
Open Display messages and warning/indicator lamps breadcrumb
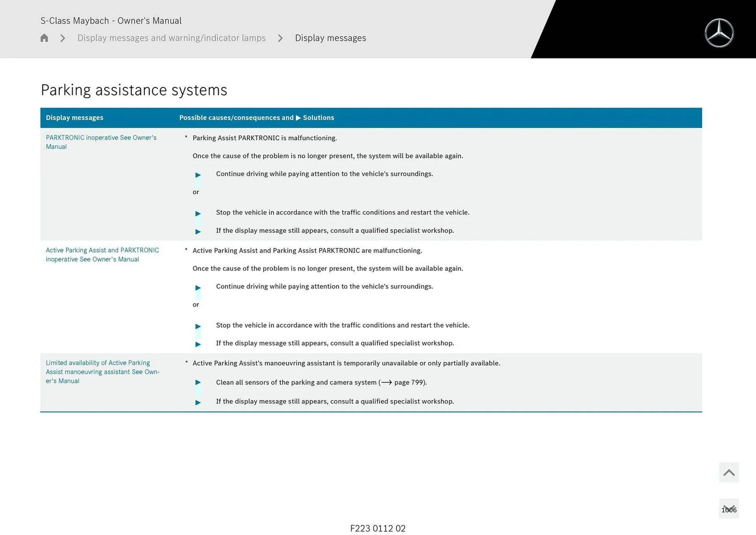click(x=171, y=38)
